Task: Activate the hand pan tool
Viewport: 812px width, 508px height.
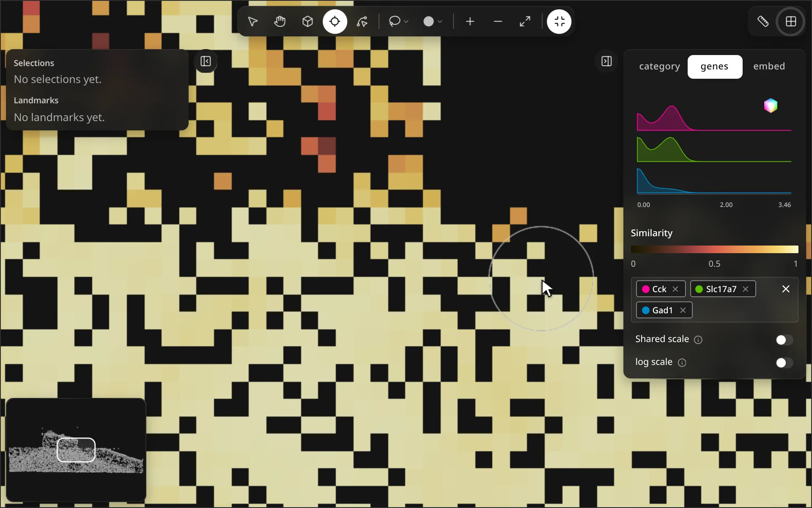Action: [280, 22]
